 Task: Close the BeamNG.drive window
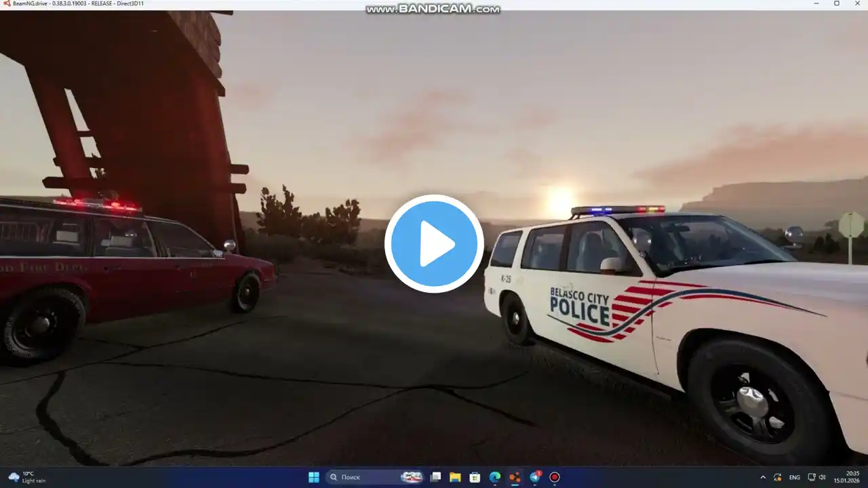[x=856, y=3]
